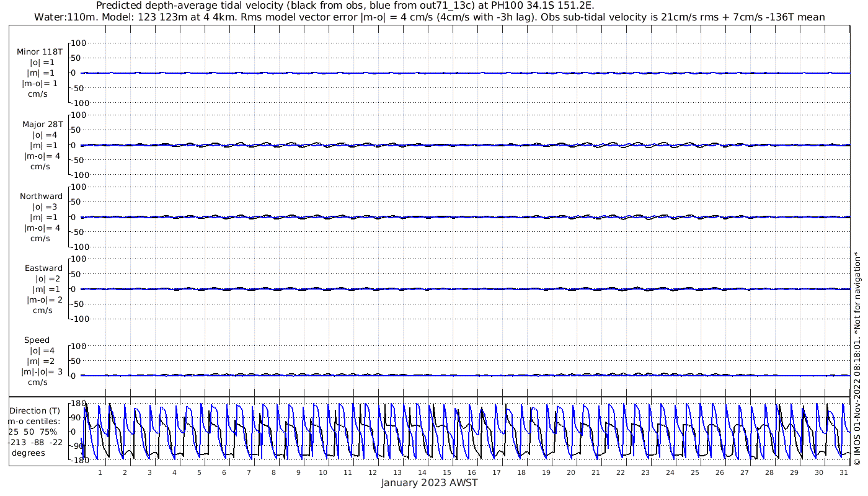The height and width of the screenshot is (496, 868).
Task: Select the 'Minor 118T' panel label
Action: 40,52
